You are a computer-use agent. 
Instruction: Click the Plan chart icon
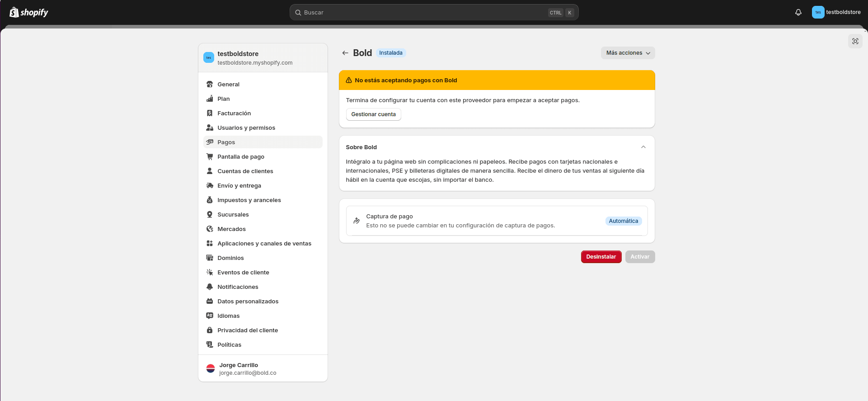tap(210, 99)
